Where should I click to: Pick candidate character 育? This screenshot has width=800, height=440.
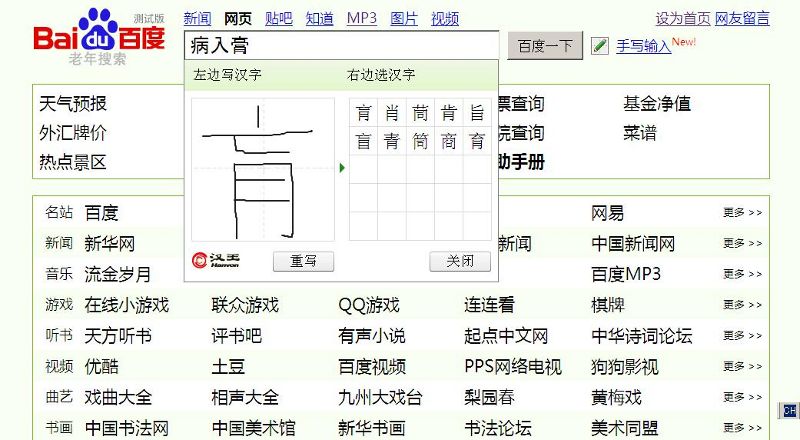point(477,141)
